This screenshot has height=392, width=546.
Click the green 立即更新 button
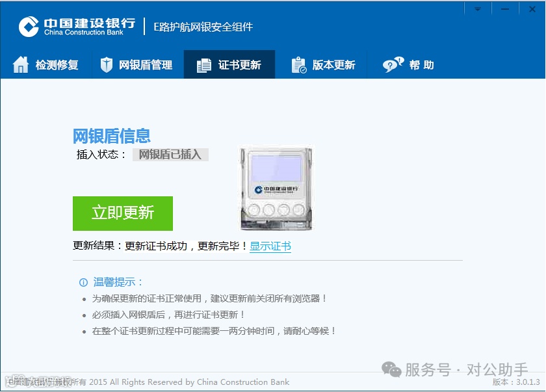click(x=123, y=213)
